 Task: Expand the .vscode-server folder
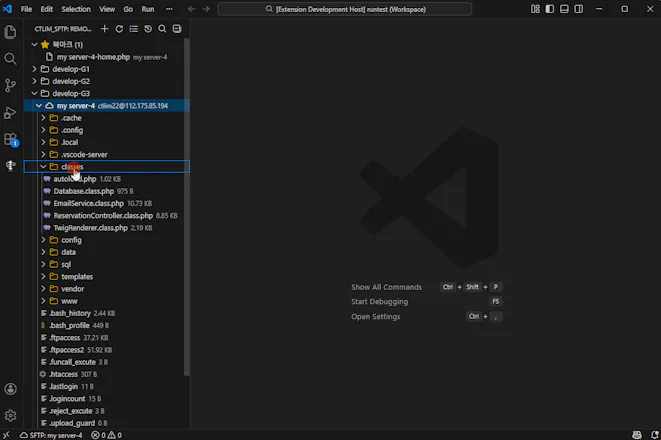pos(43,154)
